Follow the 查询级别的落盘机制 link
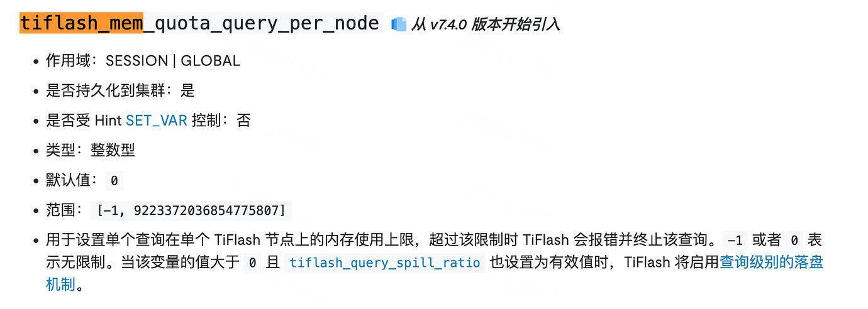 (x=771, y=263)
